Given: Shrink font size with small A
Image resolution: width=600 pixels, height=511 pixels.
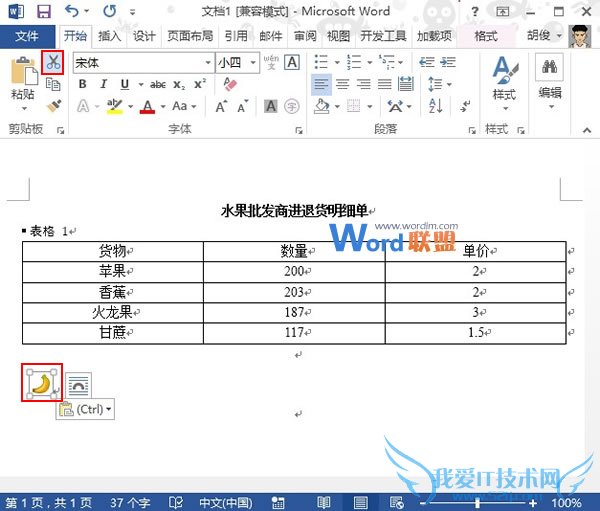Looking at the screenshot, I should coord(243,107).
